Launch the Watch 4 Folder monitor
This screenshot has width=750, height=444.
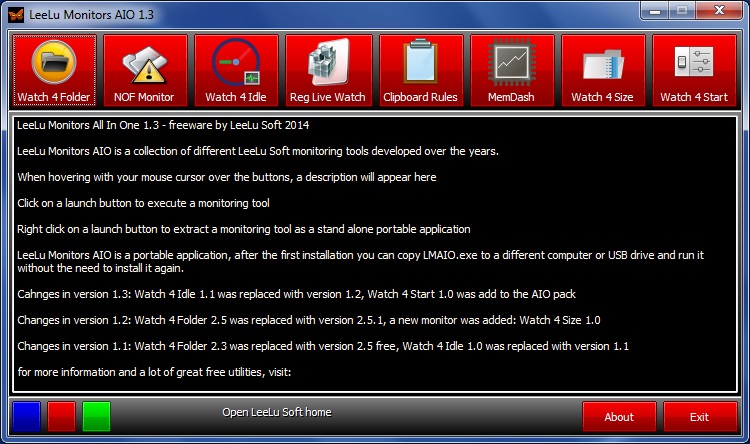(54, 70)
